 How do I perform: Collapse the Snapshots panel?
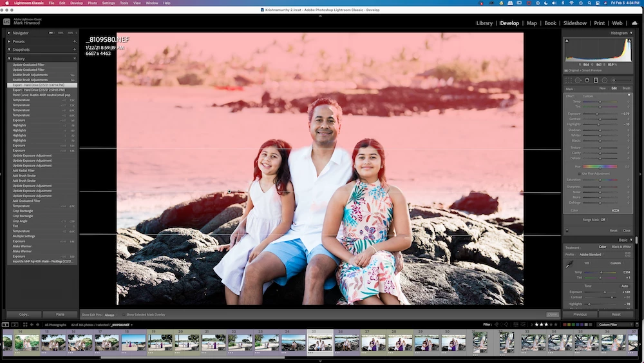(x=9, y=50)
